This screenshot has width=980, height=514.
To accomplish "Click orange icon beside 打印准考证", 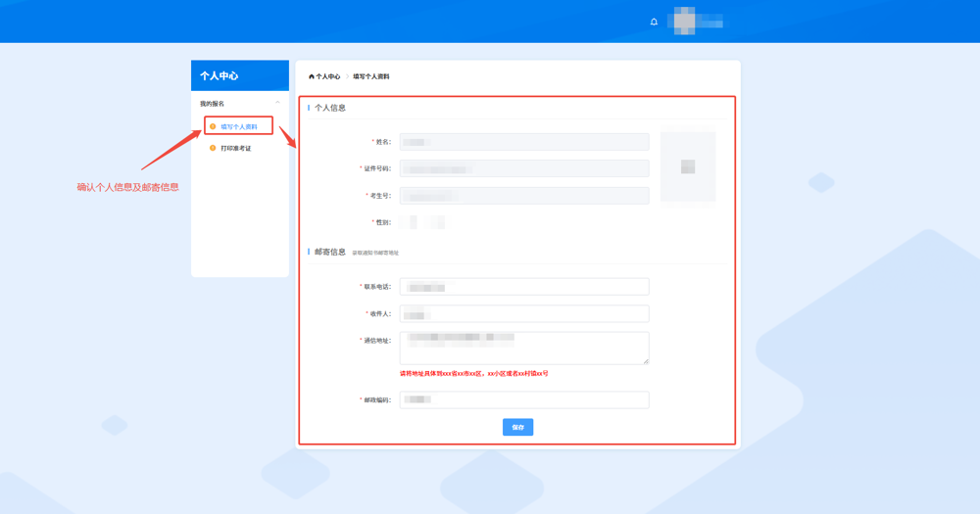I will click(213, 149).
